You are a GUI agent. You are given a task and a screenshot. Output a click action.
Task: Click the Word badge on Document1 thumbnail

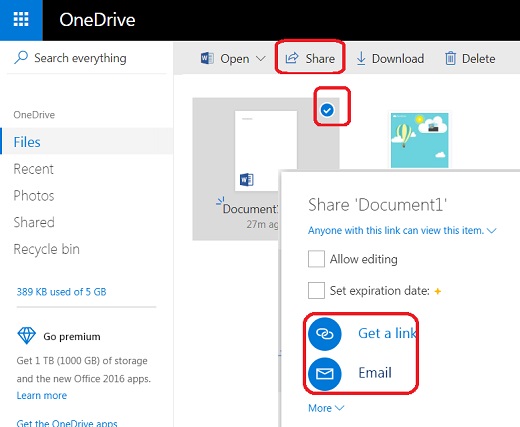[247, 180]
